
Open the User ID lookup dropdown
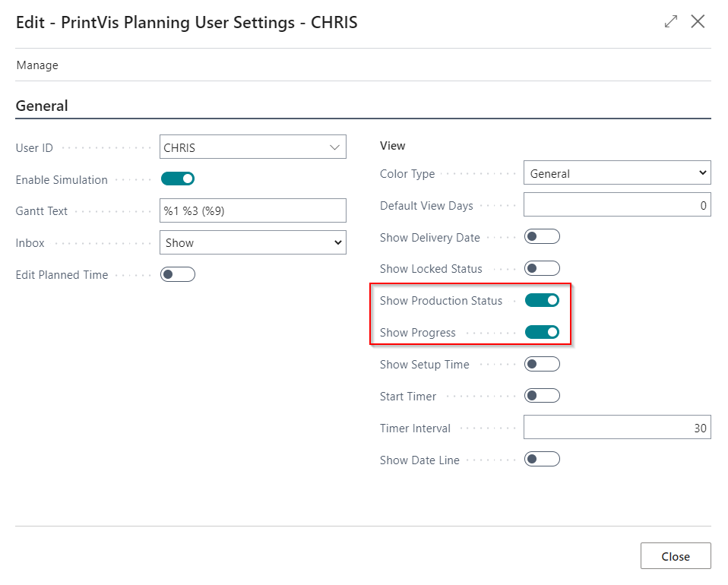pyautogui.click(x=334, y=147)
